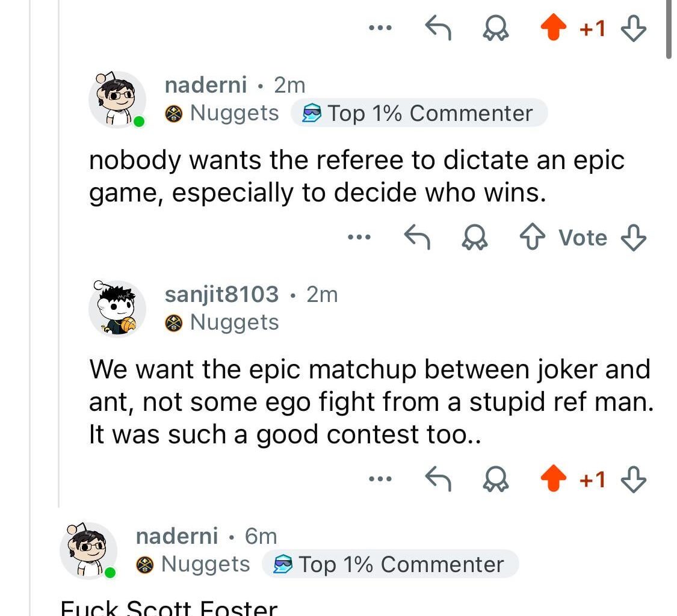The image size is (677, 616).
Task: Give an award to sanjit8103's comment
Action: (x=495, y=478)
